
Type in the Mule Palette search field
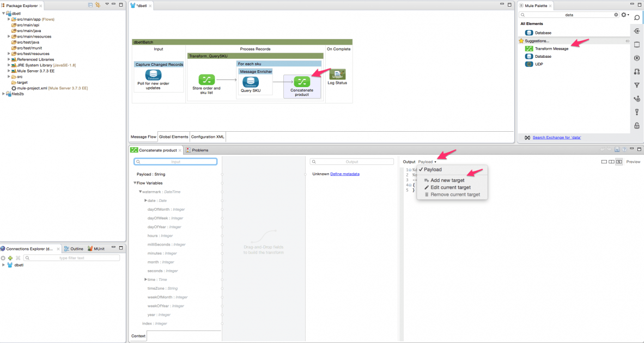567,15
